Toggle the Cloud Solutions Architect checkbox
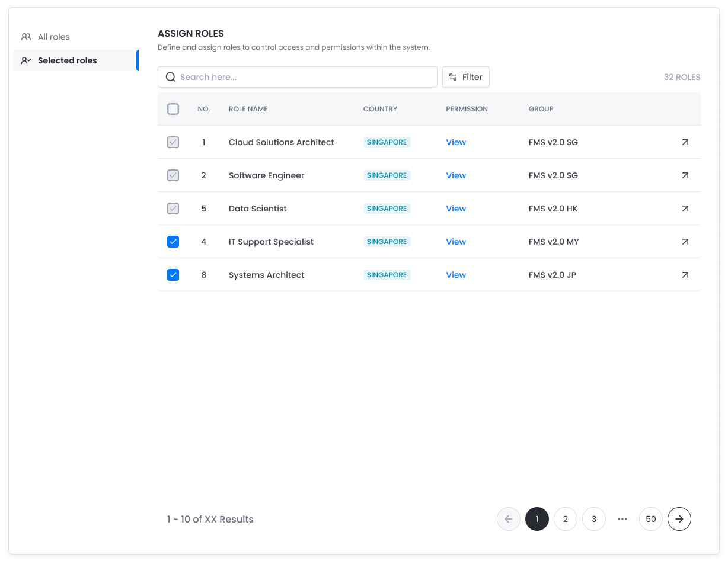 173,142
